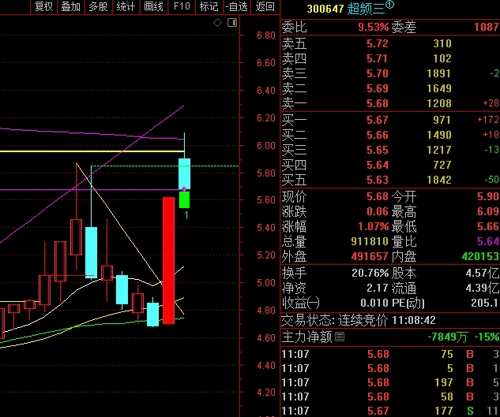Select the large red candlestick bar

(169, 260)
